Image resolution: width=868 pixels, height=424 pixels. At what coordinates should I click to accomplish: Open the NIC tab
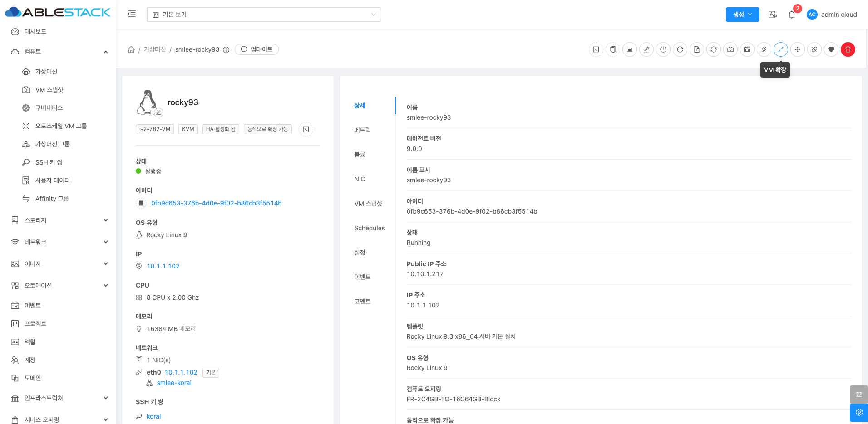click(x=360, y=179)
